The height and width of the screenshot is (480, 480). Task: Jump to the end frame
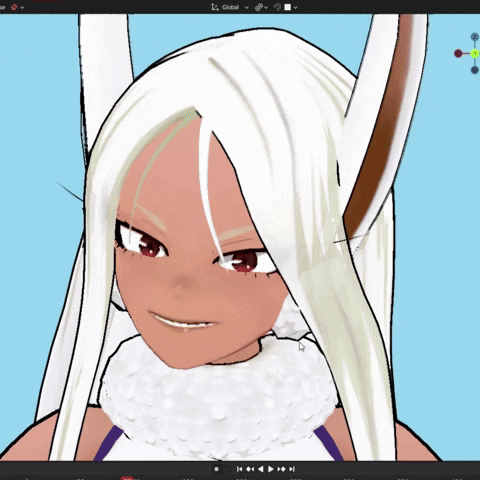[292, 469]
